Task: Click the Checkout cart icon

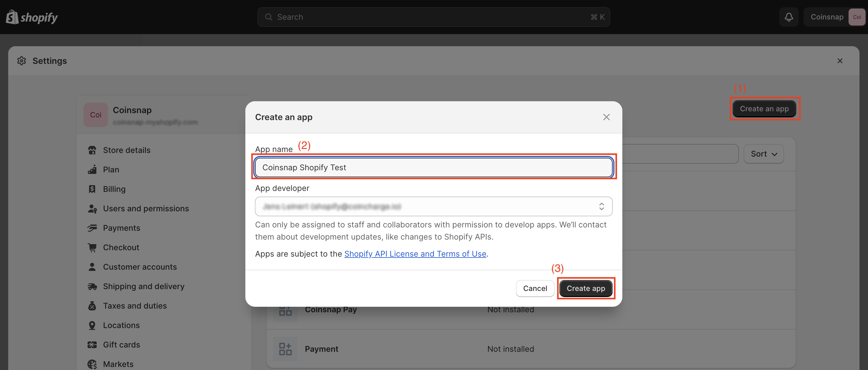Action: (92, 247)
